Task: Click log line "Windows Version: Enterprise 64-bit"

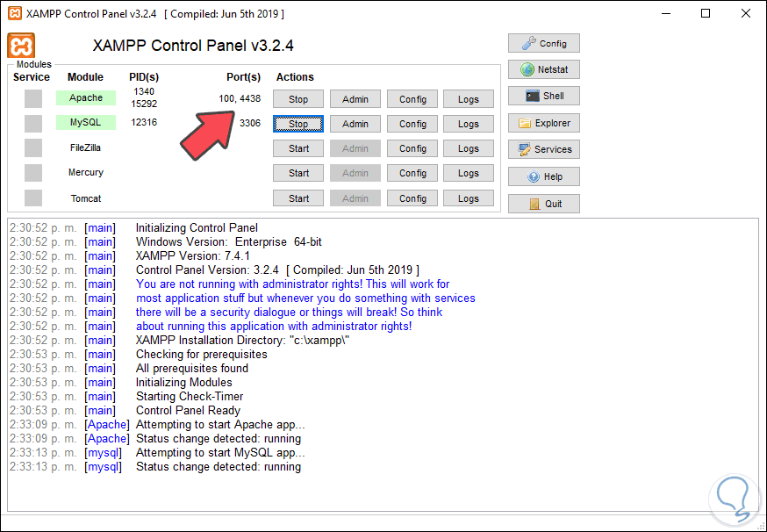Action: 229,241
